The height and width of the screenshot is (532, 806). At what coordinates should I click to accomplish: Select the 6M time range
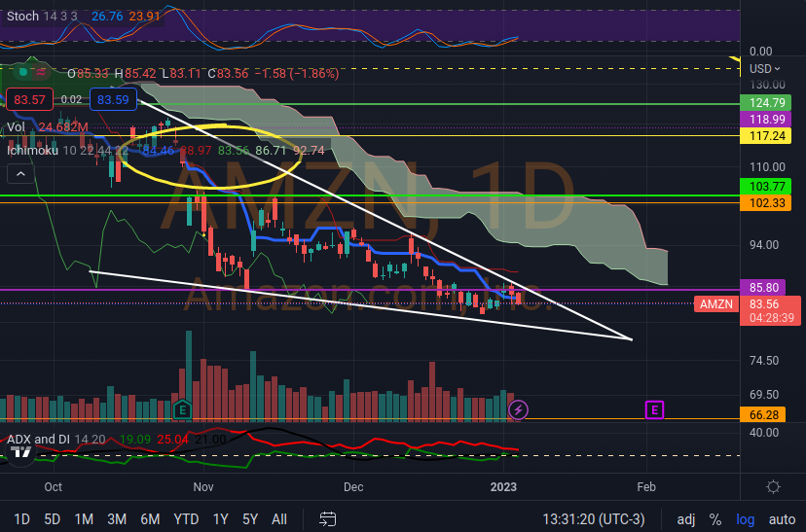[x=150, y=519]
